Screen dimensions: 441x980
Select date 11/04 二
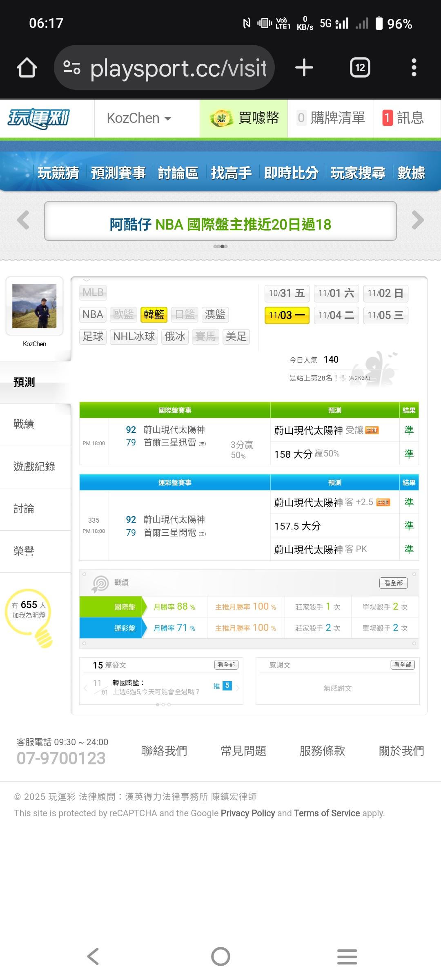[x=336, y=315]
